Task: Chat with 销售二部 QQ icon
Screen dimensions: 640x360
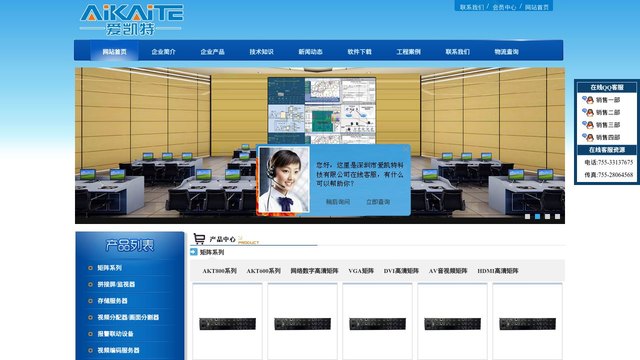Action: coord(588,112)
